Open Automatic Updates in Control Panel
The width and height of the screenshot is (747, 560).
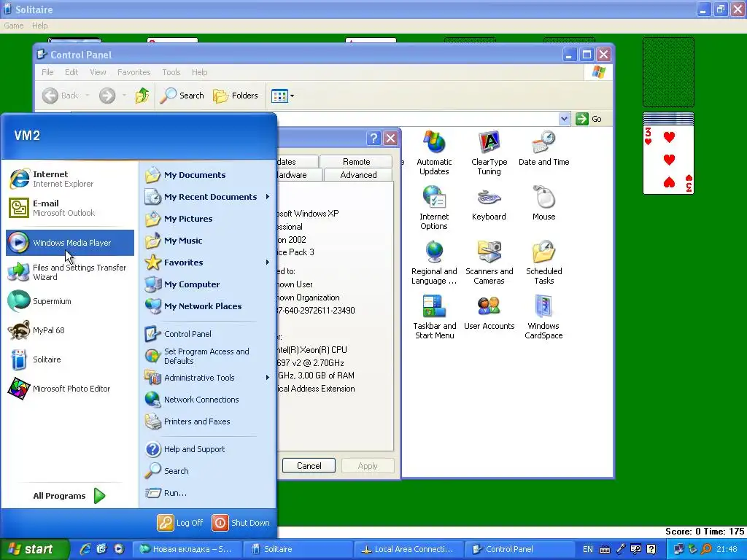[x=434, y=153]
